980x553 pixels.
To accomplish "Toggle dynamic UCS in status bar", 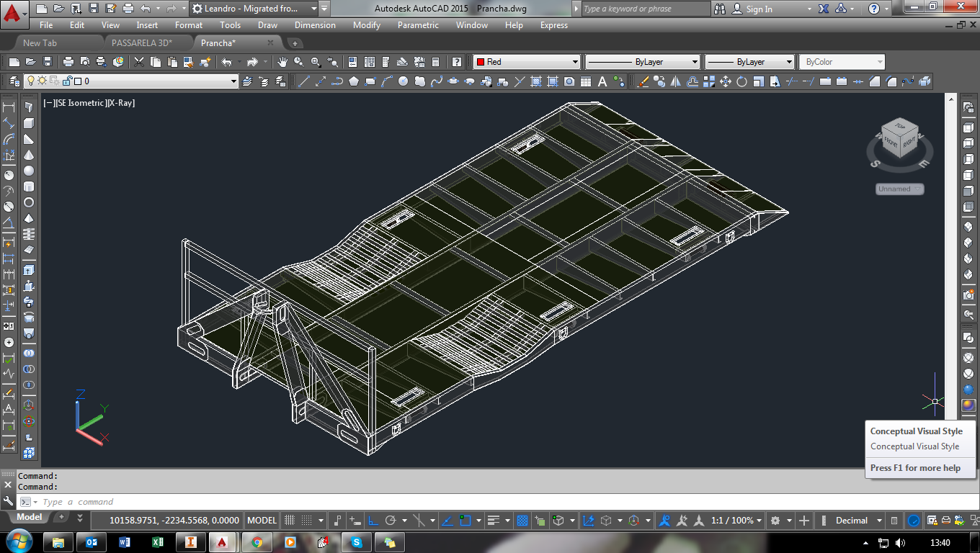I will click(x=589, y=520).
